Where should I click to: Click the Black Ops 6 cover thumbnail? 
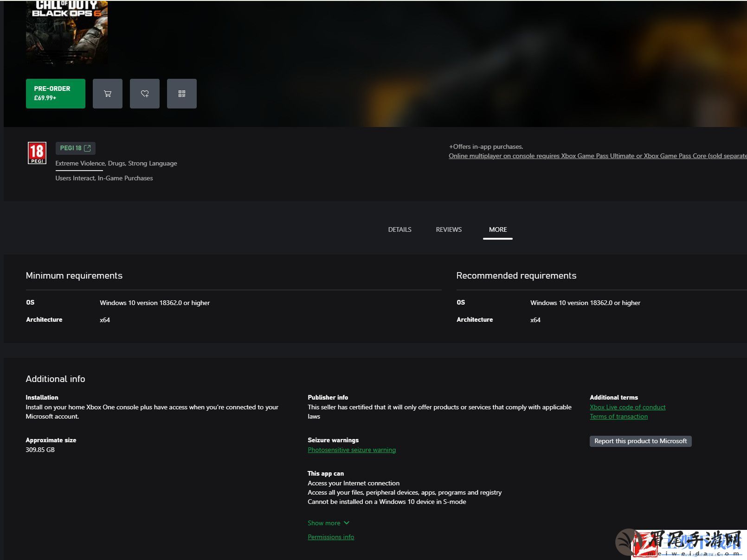(x=67, y=32)
